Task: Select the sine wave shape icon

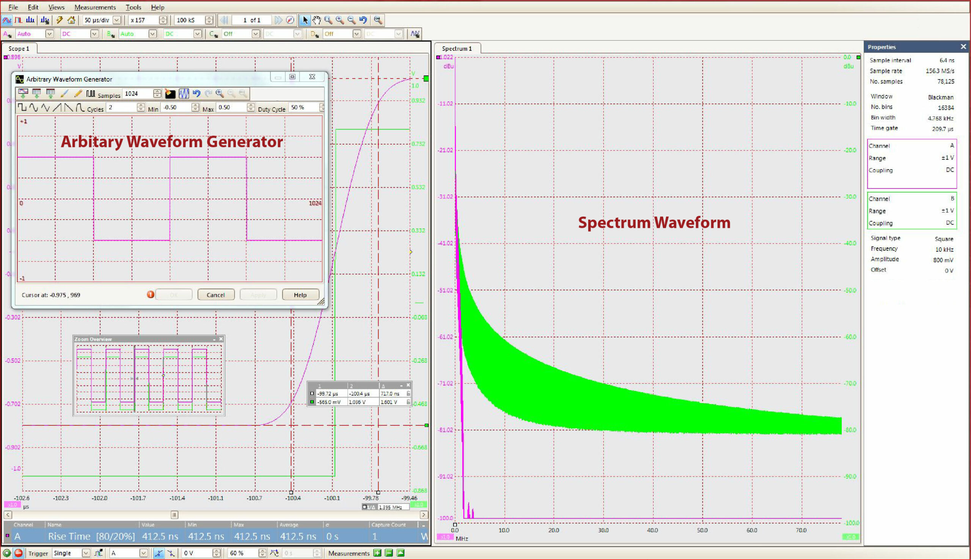Action: coord(34,107)
